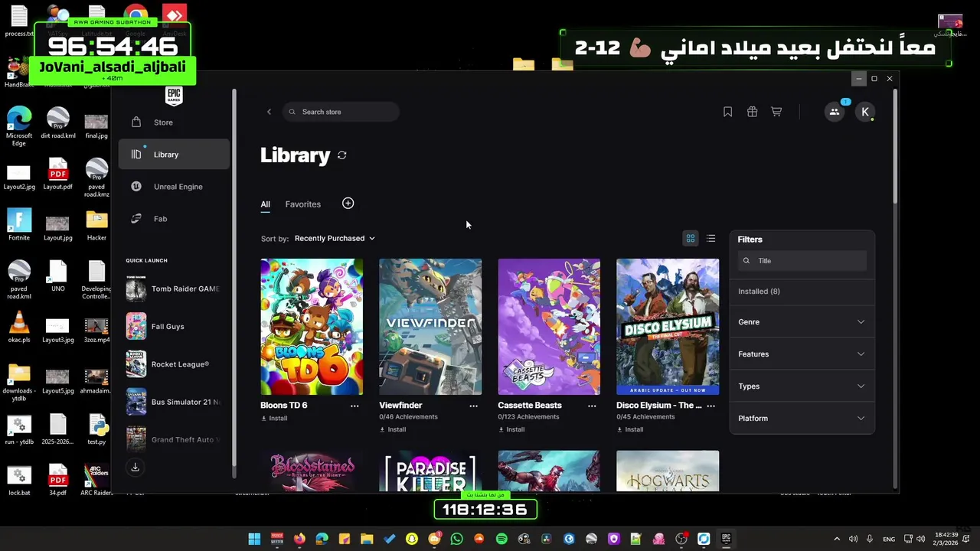Open Bloons TD 6 options menu
This screenshot has height=551, width=980.
click(x=354, y=406)
